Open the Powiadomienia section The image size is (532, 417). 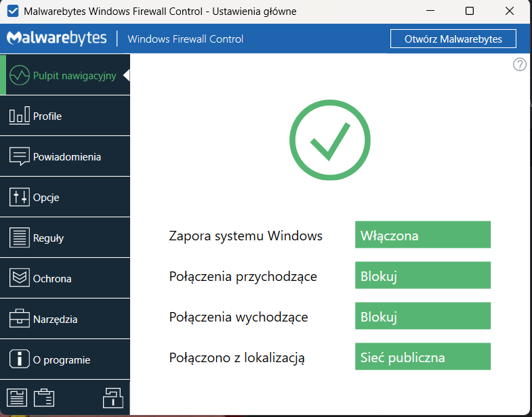66,157
